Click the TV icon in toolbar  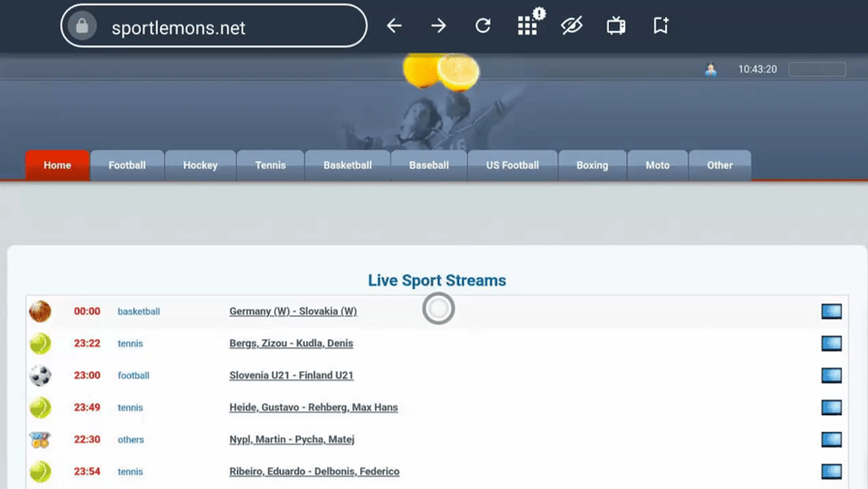click(x=617, y=25)
